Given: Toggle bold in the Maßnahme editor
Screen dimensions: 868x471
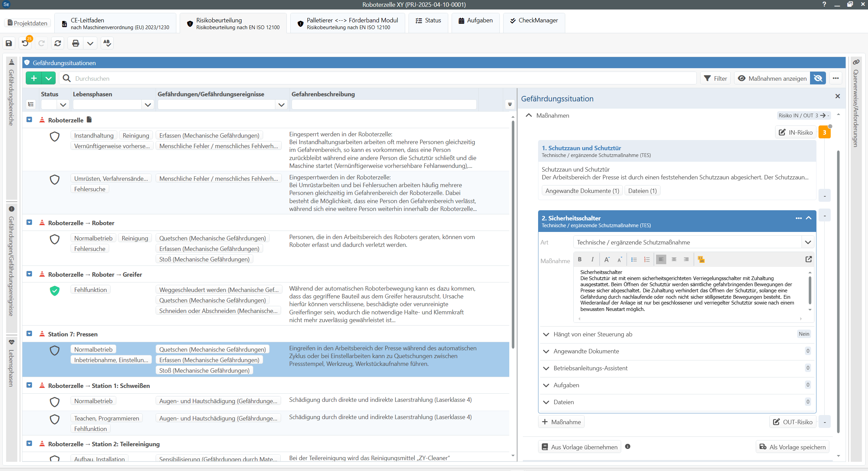Looking at the screenshot, I should (x=580, y=259).
